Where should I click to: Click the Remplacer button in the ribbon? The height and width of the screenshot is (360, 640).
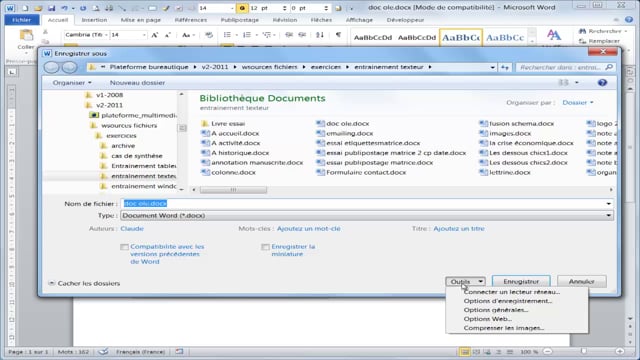[x=600, y=41]
